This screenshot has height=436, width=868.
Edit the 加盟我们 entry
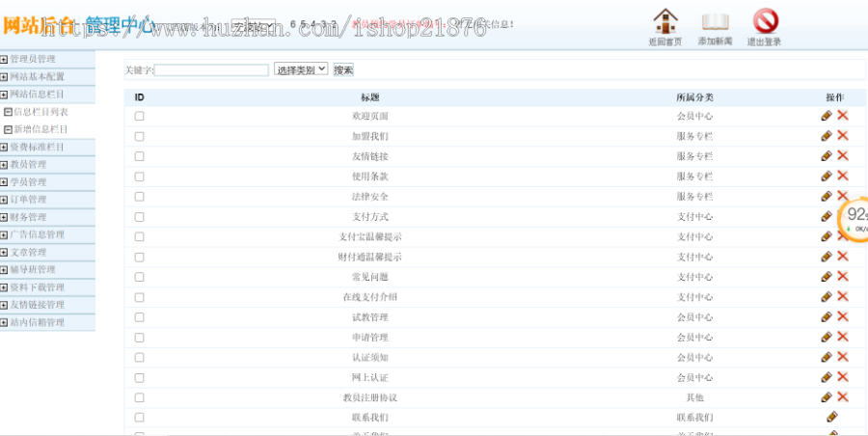pyautogui.click(x=827, y=136)
